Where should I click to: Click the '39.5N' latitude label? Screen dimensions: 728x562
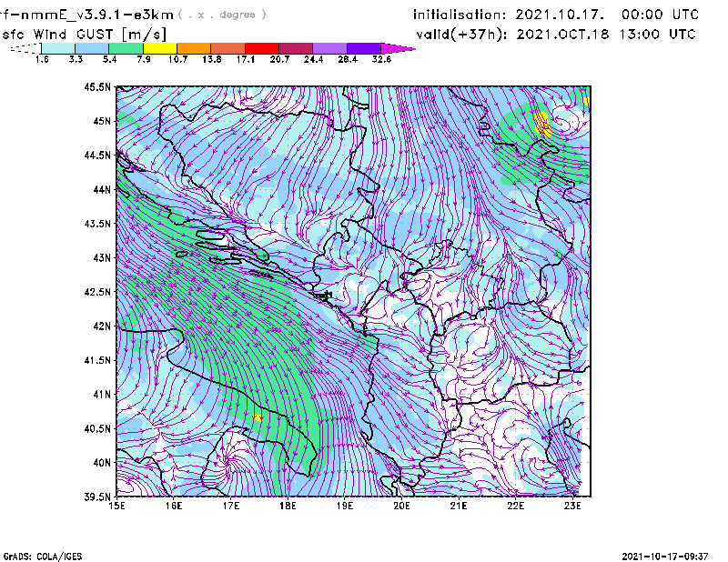(97, 497)
